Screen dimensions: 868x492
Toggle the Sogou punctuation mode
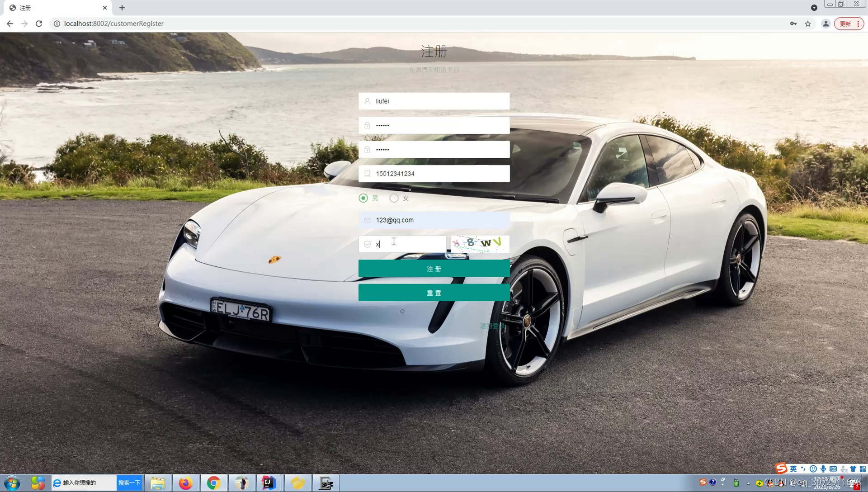[803, 469]
